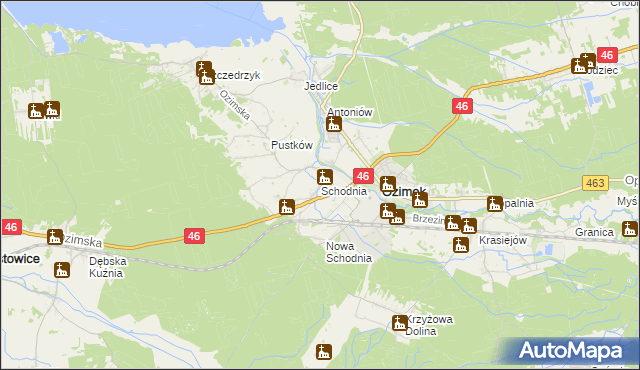The width and height of the screenshot is (640, 370).
Task: Select road 46 shield northeast of Ozimek on bend
Action: coord(462,106)
